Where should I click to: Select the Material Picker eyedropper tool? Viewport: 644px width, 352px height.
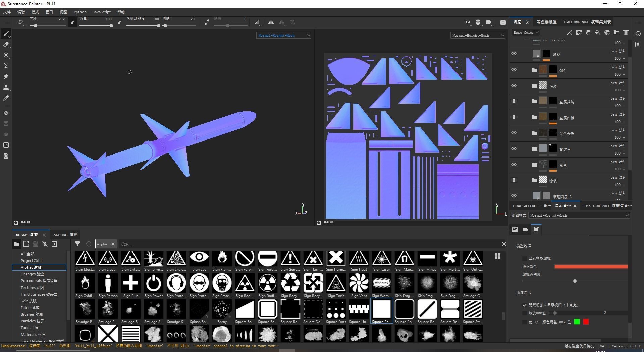click(6, 98)
